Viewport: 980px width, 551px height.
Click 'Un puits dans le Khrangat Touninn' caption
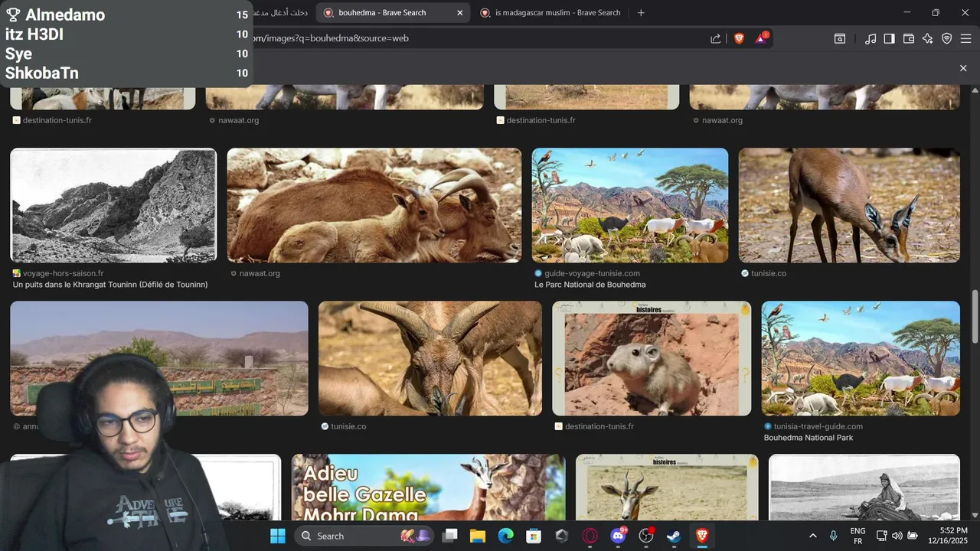click(x=110, y=285)
